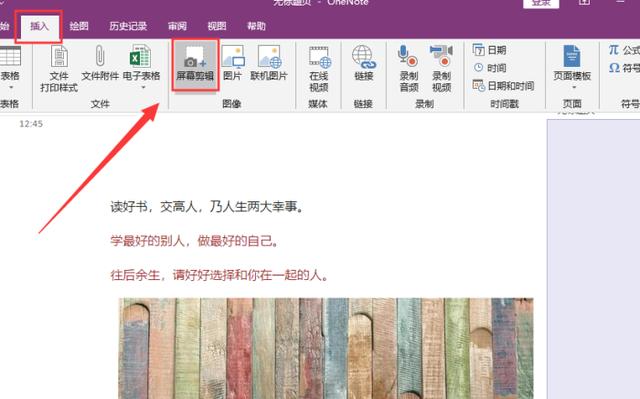Expand the 页面模板 dropdown arrow

(573, 87)
